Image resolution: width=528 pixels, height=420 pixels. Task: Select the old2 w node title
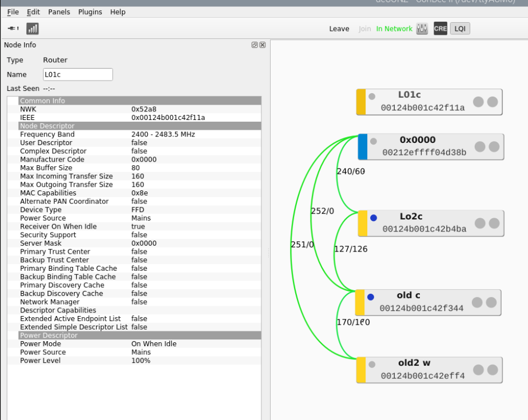414,363
